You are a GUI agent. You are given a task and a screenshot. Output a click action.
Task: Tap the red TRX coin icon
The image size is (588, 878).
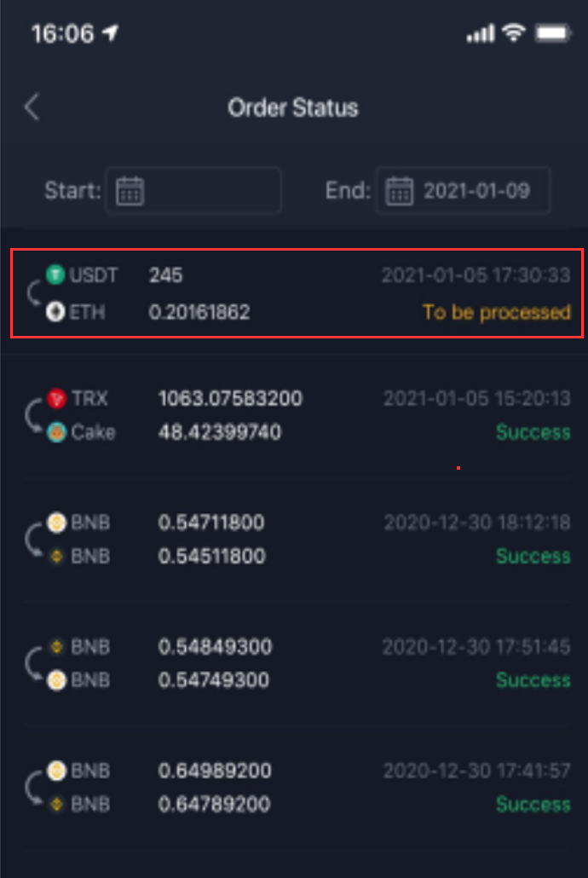pyautogui.click(x=57, y=398)
